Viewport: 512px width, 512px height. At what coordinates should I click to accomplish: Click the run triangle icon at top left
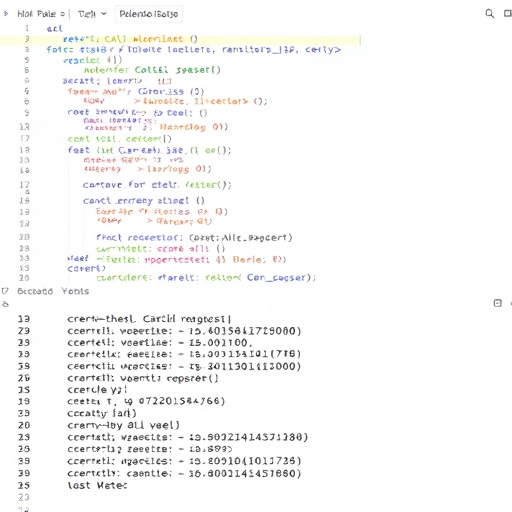tap(6, 14)
